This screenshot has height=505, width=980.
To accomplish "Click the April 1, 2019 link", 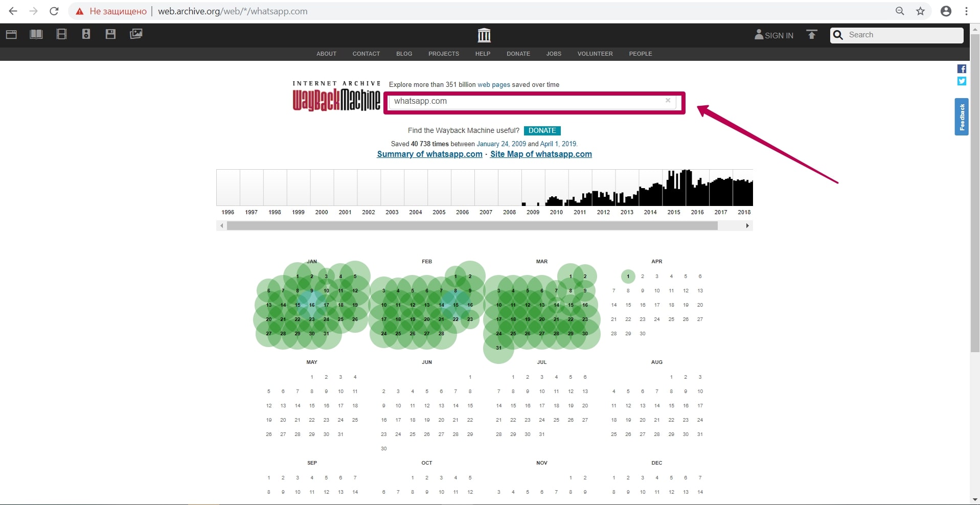I will coord(558,144).
